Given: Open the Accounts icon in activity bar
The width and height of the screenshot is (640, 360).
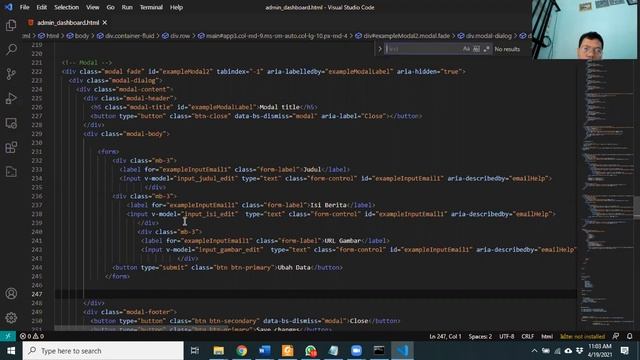Looking at the screenshot, I should point(11,293).
